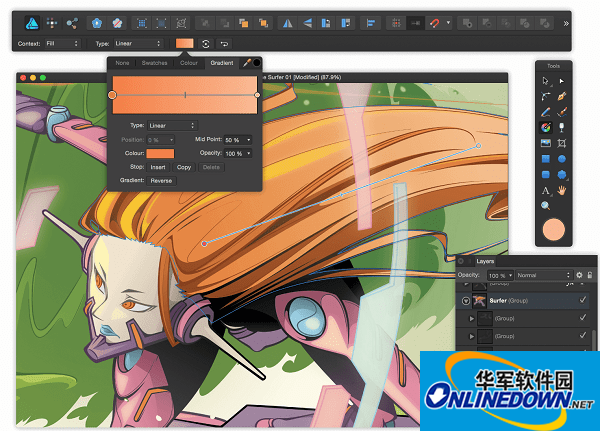Select the Move tool arrow

pyautogui.click(x=545, y=81)
